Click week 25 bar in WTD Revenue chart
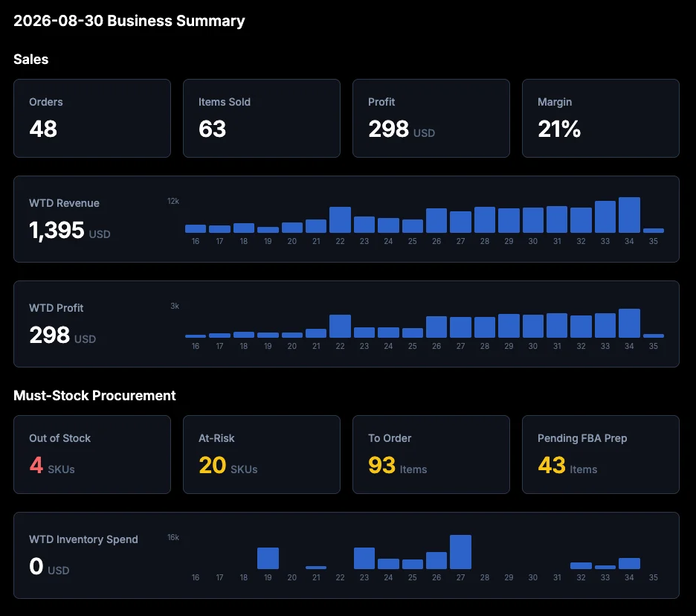The height and width of the screenshot is (616, 696). coord(413,226)
